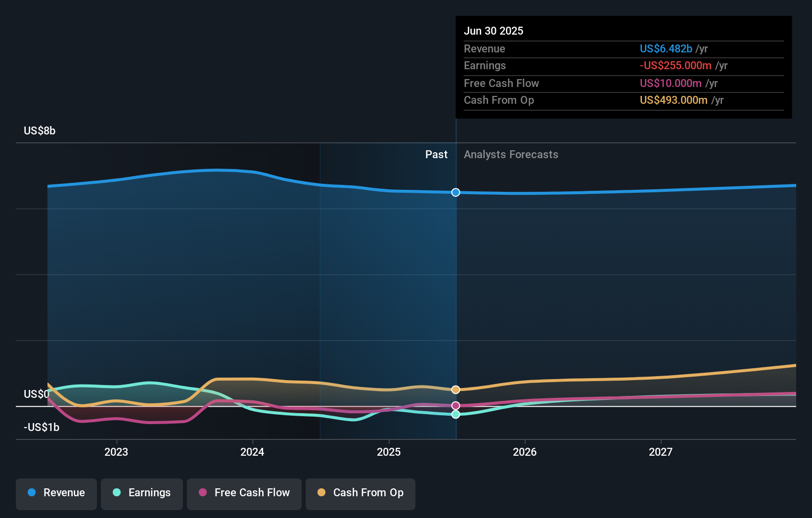
Task: Collapse the Earnings legend entry
Action: tap(142, 493)
